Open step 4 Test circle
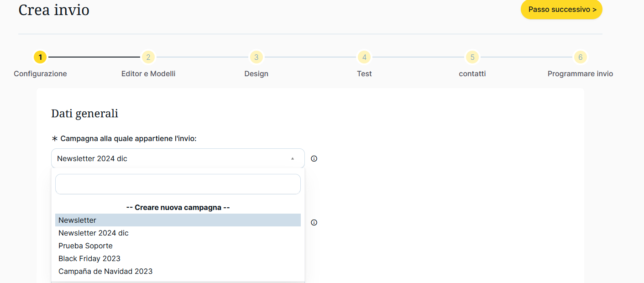This screenshot has width=644, height=283. [x=364, y=57]
